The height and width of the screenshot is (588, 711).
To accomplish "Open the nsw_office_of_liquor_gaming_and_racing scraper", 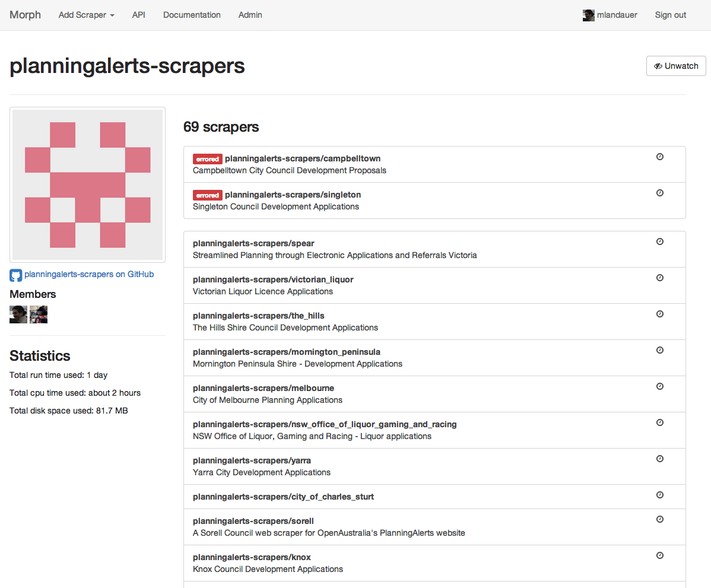I will pos(325,424).
